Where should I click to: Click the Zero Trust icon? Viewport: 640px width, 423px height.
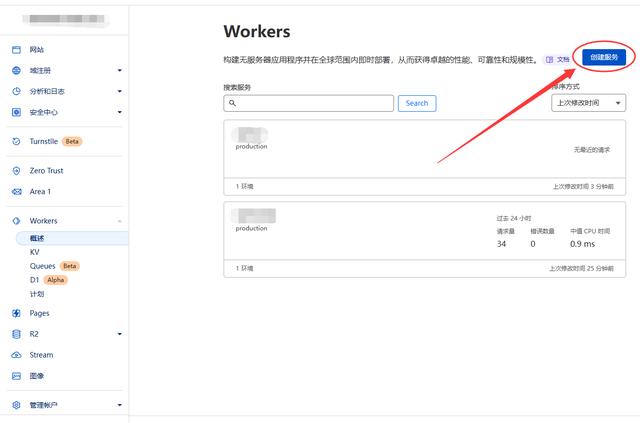[16, 171]
